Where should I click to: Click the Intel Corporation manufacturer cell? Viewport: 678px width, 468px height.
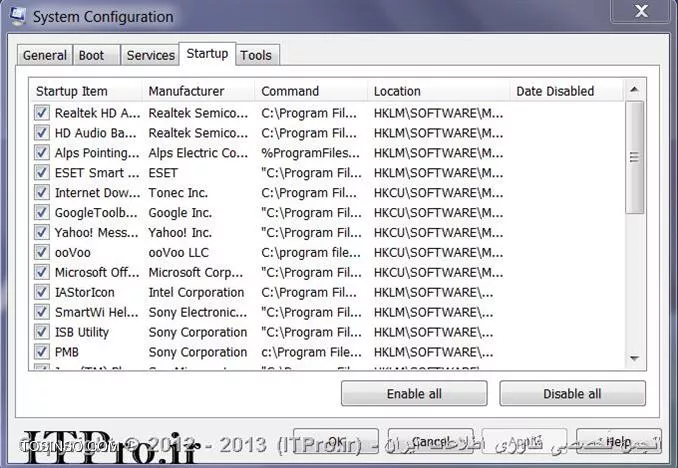pyautogui.click(x=196, y=292)
